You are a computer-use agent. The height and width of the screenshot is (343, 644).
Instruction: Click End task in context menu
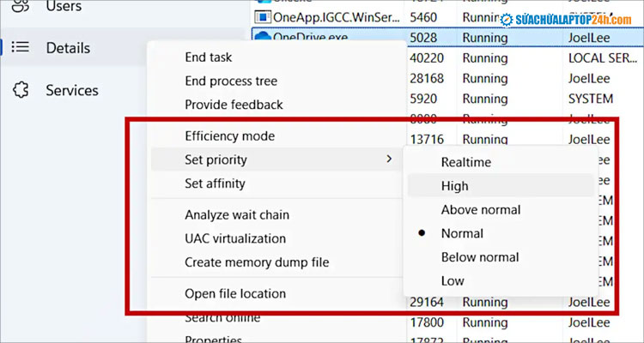pos(209,57)
